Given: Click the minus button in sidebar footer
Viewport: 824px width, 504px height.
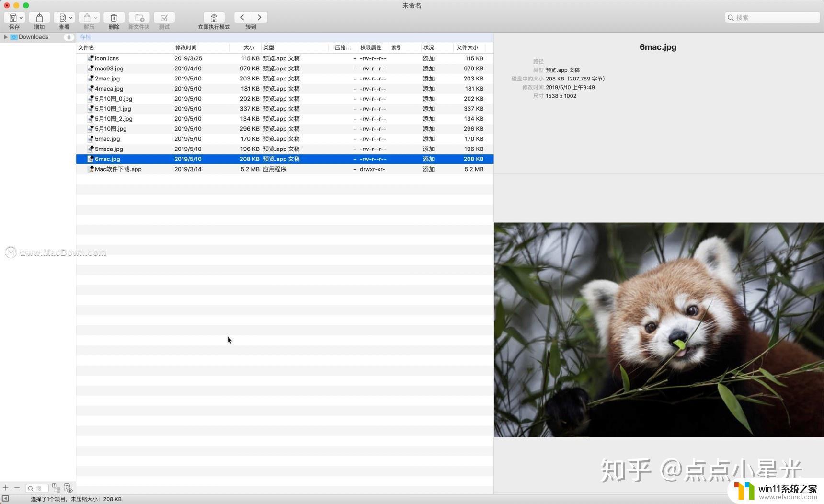Looking at the screenshot, I should pos(17,488).
